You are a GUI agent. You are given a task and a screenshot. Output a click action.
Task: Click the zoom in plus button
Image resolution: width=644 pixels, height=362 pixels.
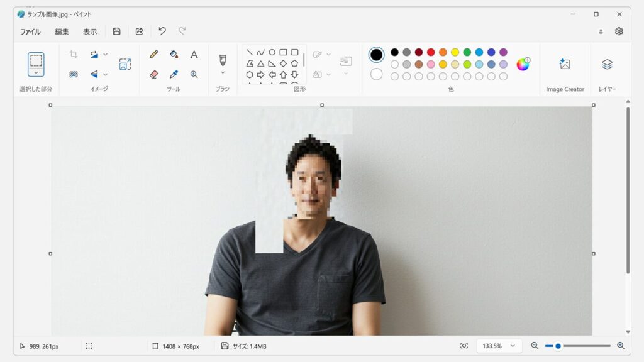pyautogui.click(x=621, y=346)
